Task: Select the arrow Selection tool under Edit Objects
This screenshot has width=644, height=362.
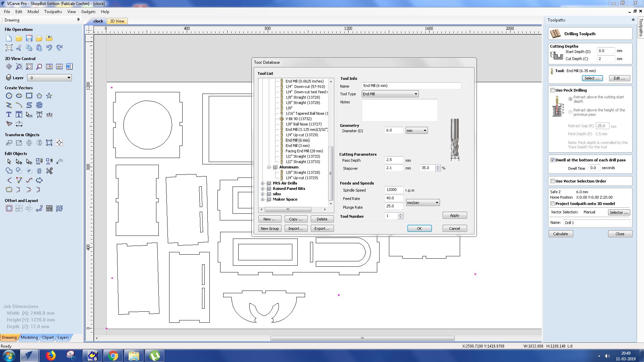Action: [x=9, y=162]
